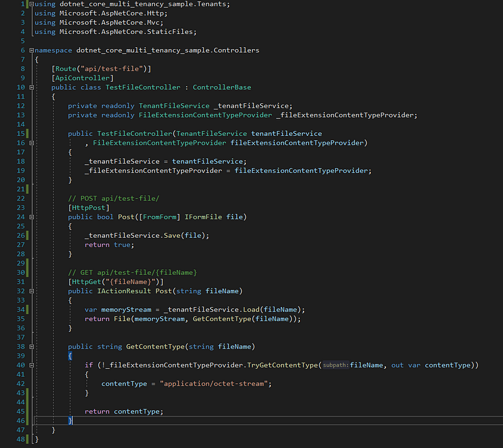Click the 'ApiController' attribute
Viewport: 503px width, 448px height.
click(x=82, y=78)
